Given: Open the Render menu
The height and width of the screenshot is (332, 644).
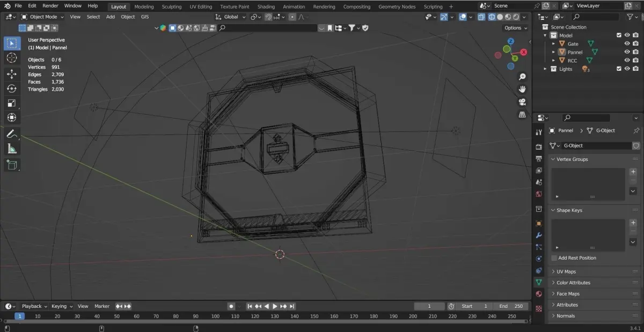Looking at the screenshot, I should tap(50, 6).
